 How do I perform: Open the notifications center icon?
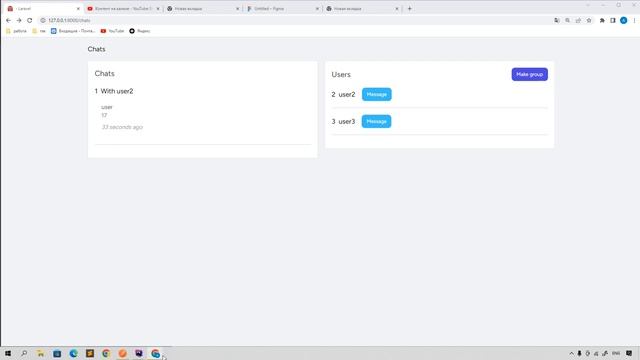629,353
